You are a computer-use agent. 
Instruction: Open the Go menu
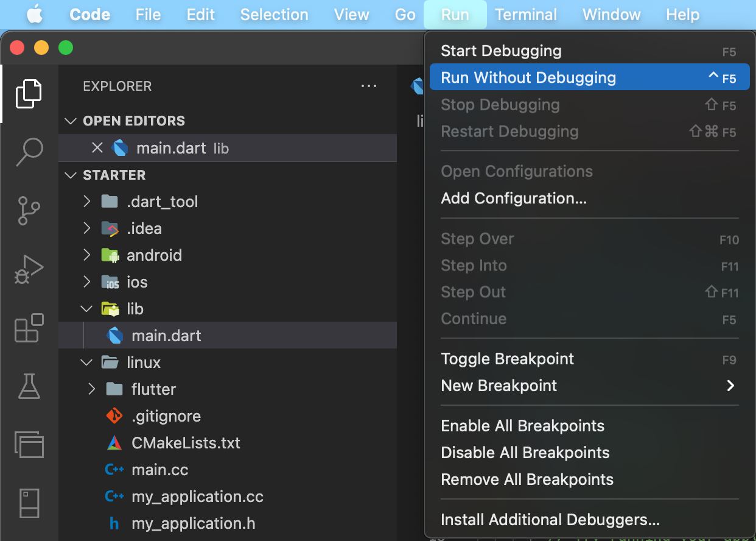tap(405, 15)
